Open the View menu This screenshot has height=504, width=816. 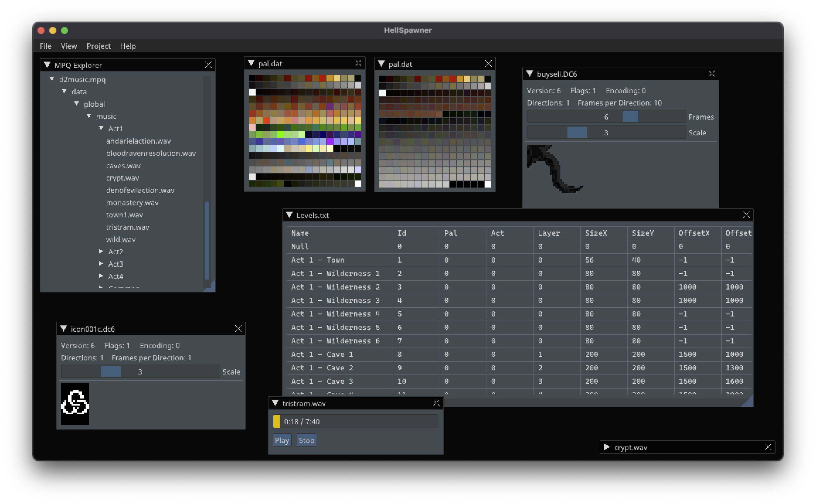pos(69,46)
